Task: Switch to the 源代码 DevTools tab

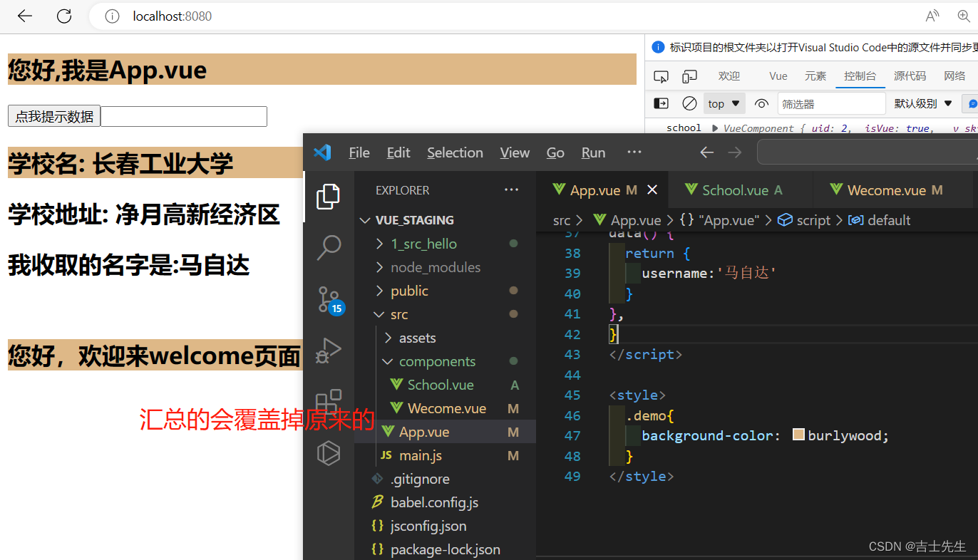Action: (x=910, y=76)
